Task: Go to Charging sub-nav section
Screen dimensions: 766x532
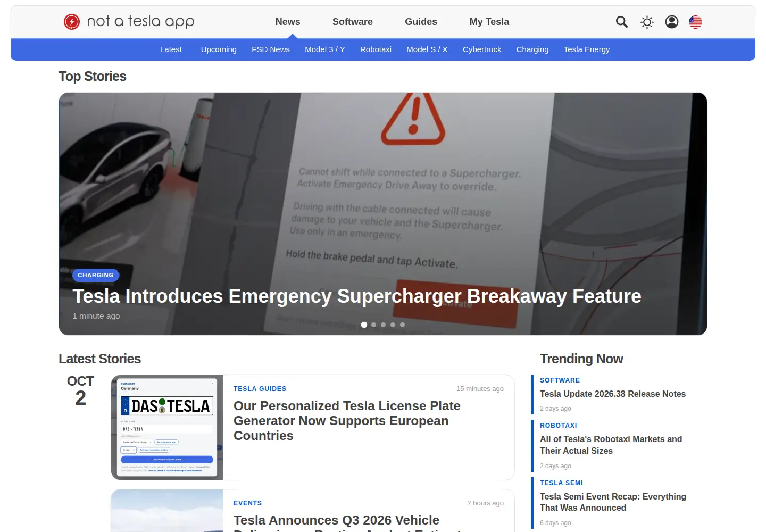Action: (x=532, y=49)
